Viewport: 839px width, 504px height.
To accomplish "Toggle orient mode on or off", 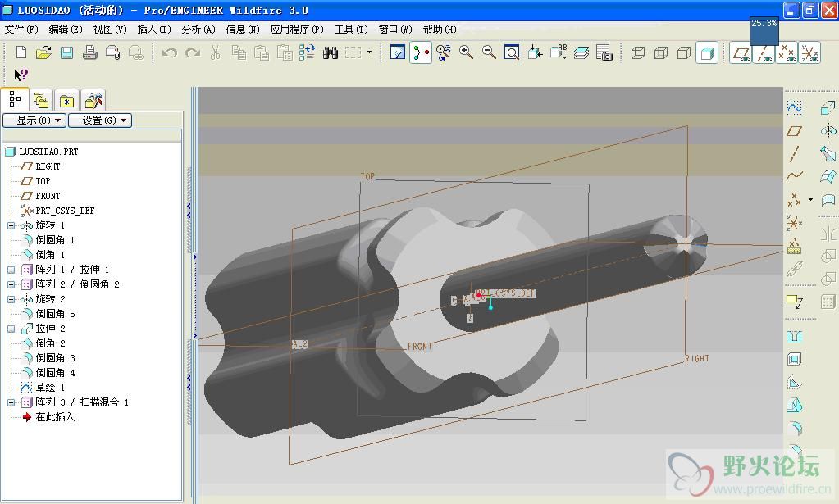I will click(443, 52).
